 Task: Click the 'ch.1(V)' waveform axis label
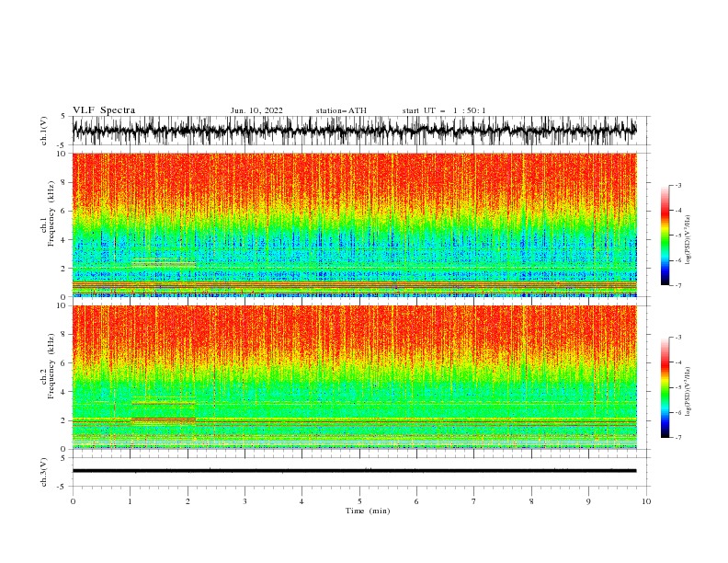click(44, 131)
